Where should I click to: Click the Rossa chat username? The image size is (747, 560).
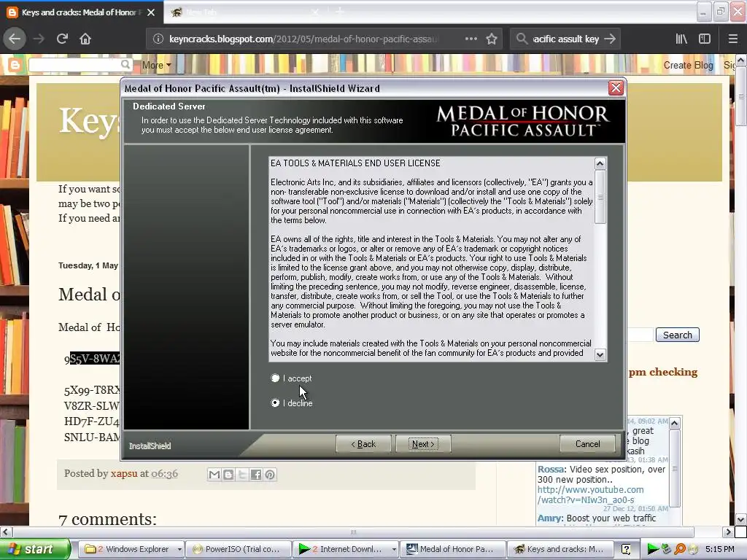click(x=551, y=469)
